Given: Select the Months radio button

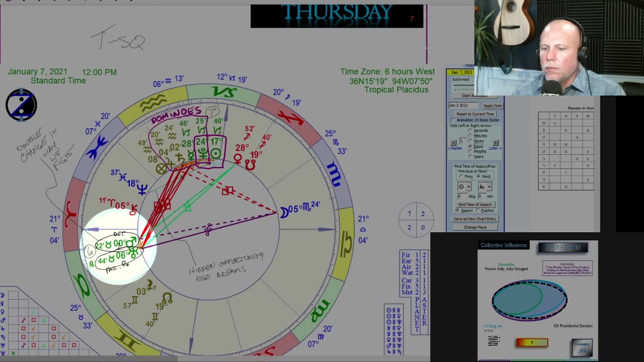Looking at the screenshot, I should (470, 151).
